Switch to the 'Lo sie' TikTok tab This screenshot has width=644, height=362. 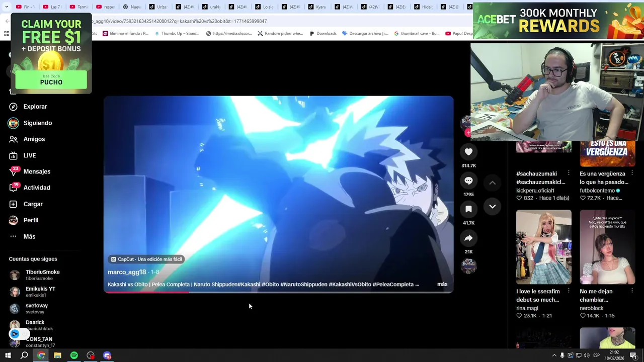click(x=264, y=7)
